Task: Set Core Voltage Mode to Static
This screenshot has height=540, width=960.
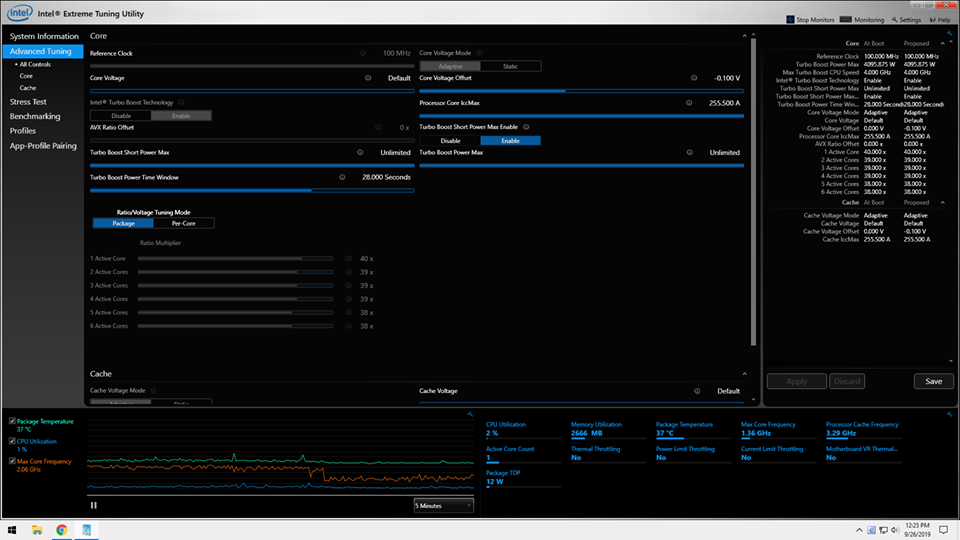Action: coord(511,66)
